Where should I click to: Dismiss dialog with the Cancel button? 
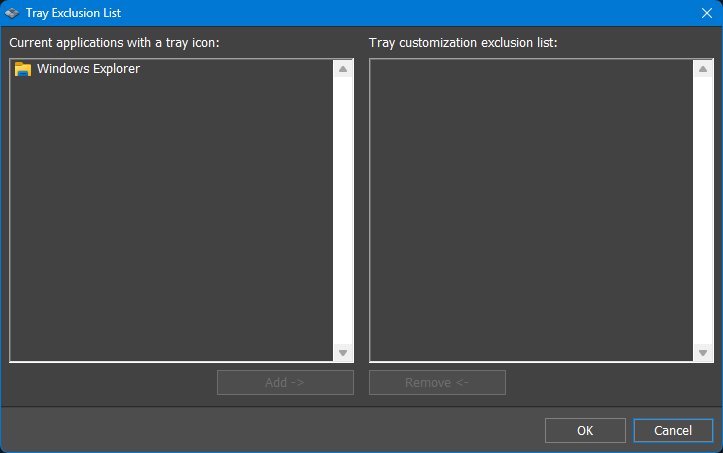673,430
